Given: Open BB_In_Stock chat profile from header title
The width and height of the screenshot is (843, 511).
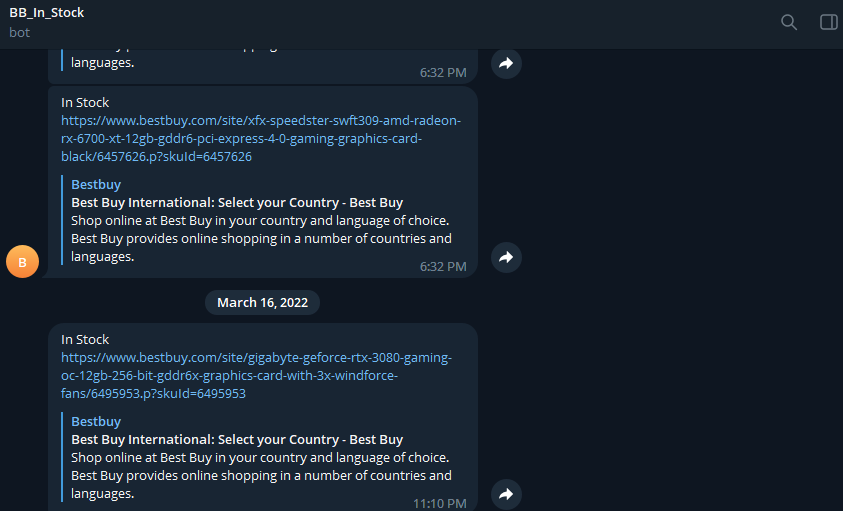Looking at the screenshot, I should (47, 12).
